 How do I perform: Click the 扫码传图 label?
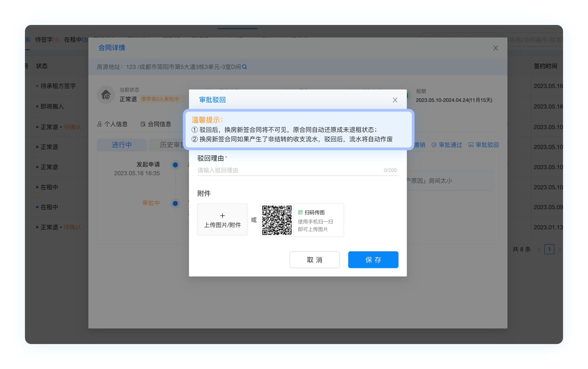tap(315, 212)
